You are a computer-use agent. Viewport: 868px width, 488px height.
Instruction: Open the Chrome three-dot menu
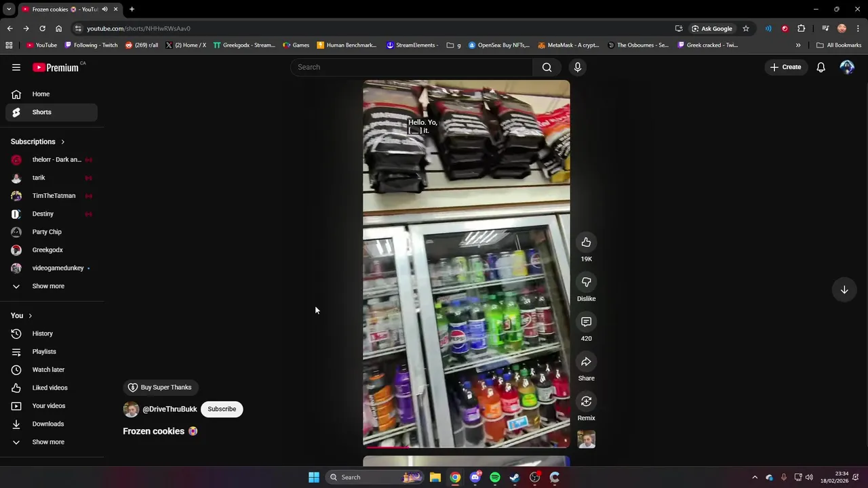(859, 28)
